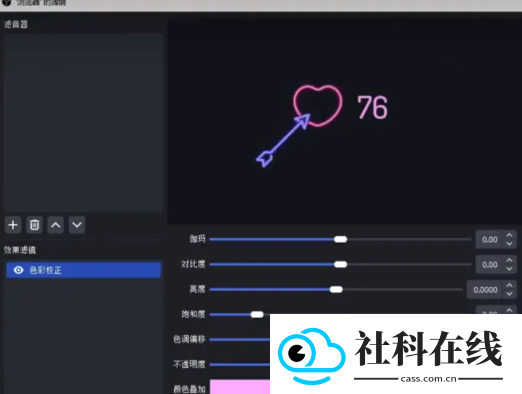This screenshot has width=522, height=394.
Task: Move filter down with down arrow
Action: [x=77, y=225]
